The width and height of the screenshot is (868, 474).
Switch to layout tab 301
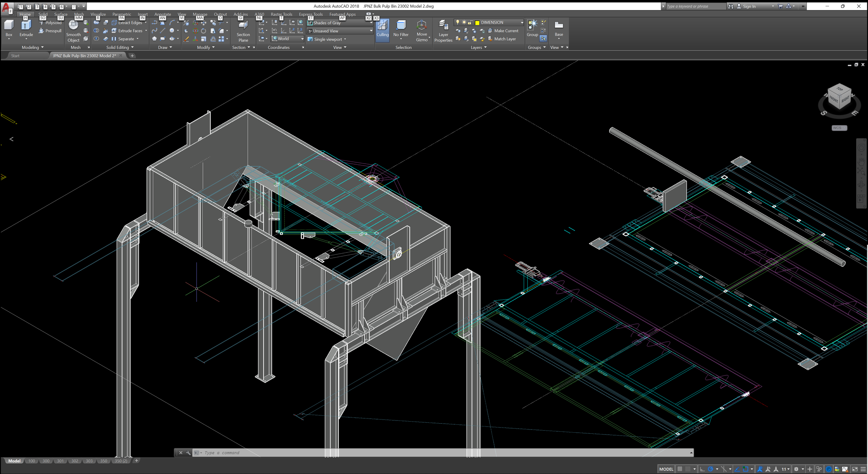click(60, 461)
